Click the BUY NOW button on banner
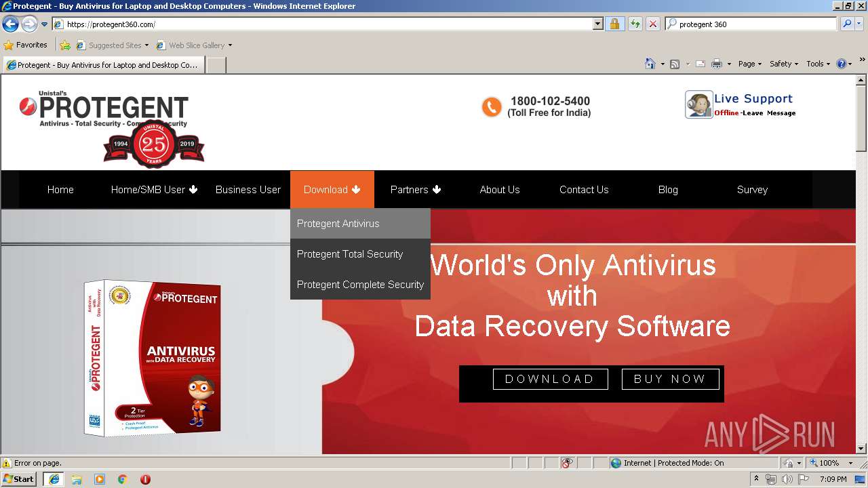The width and height of the screenshot is (868, 488). (x=670, y=379)
